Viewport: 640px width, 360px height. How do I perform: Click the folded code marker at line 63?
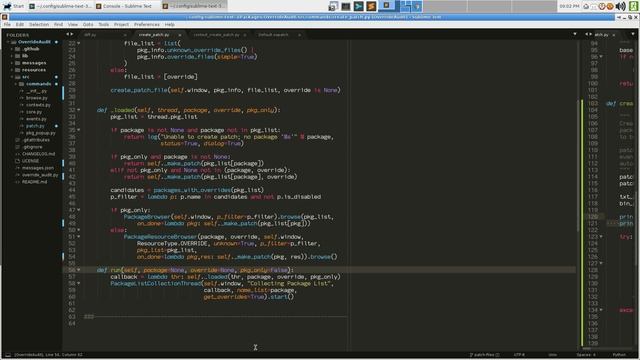pyautogui.click(x=89, y=316)
